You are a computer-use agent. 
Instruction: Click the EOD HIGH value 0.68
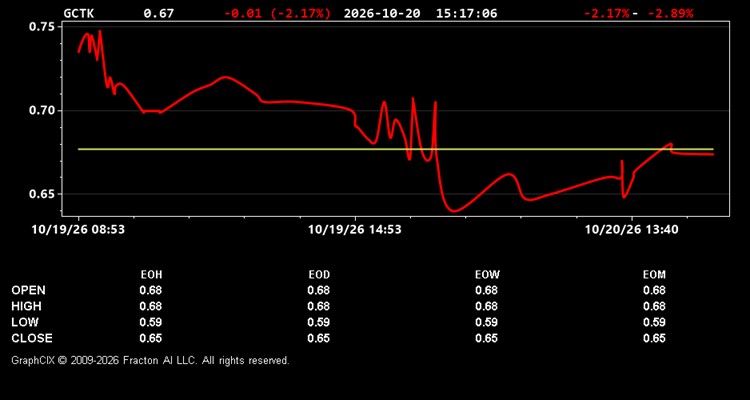coord(319,306)
